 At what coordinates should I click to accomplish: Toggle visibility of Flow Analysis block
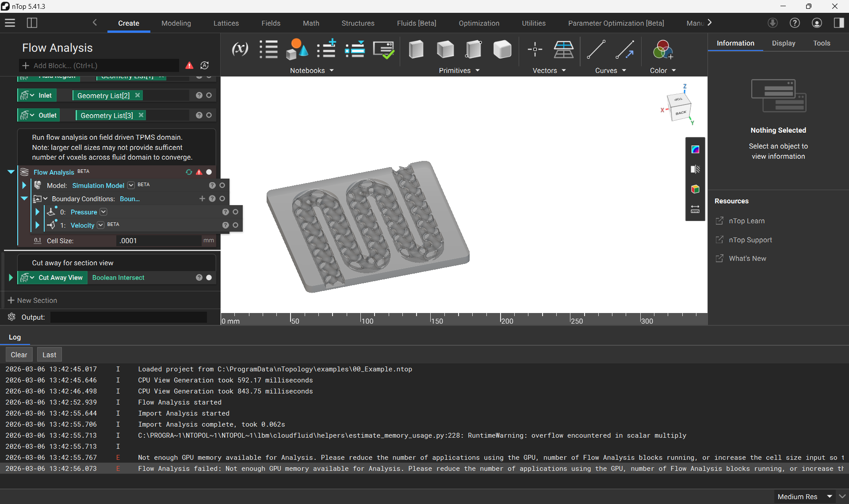(x=209, y=172)
